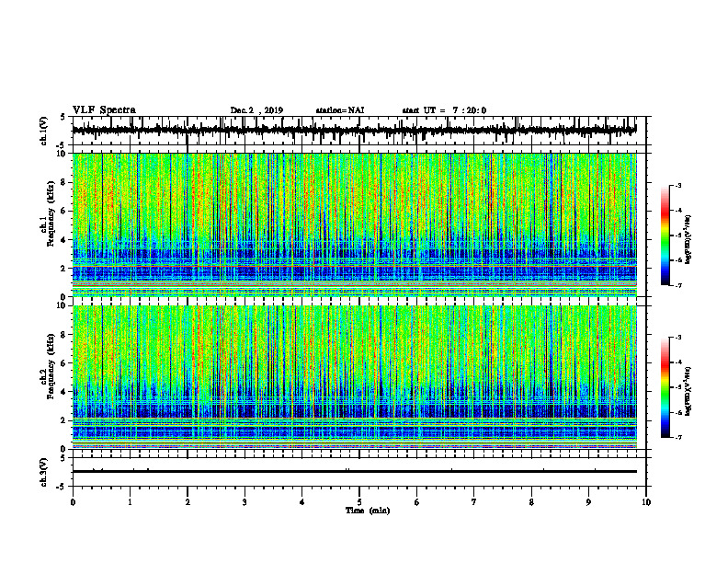Select time axis tick label "5"
The image size is (728, 563).
point(359,502)
